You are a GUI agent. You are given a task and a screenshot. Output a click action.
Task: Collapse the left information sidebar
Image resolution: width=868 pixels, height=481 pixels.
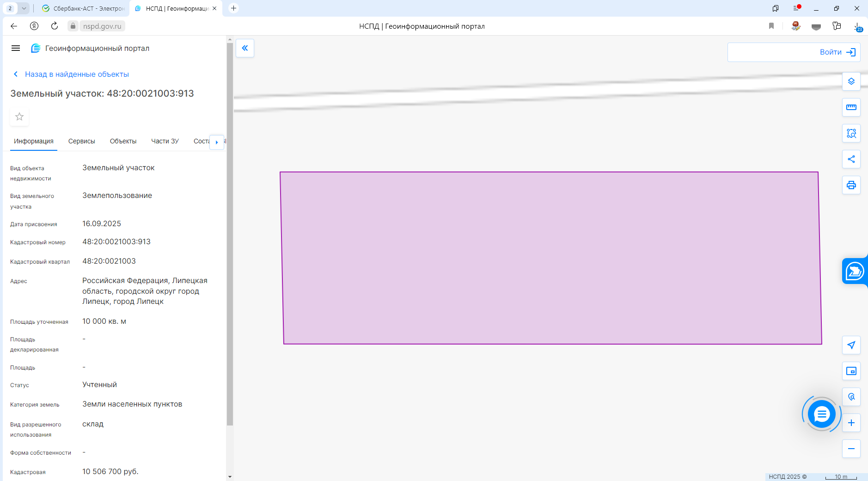pos(245,48)
